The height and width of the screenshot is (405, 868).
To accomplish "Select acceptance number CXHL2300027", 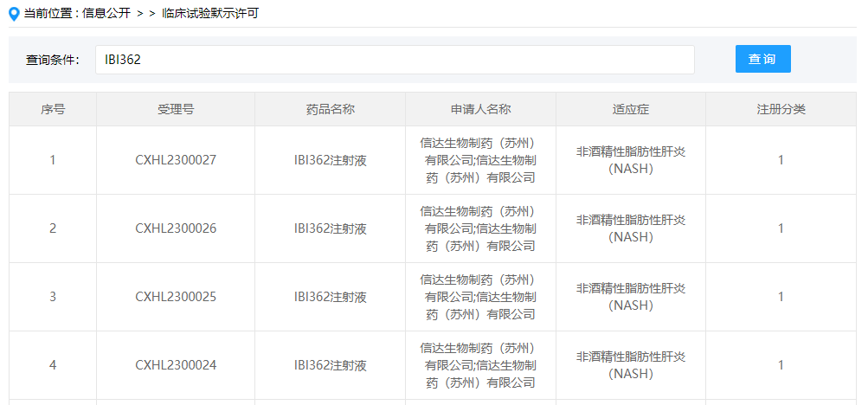I will (x=176, y=160).
